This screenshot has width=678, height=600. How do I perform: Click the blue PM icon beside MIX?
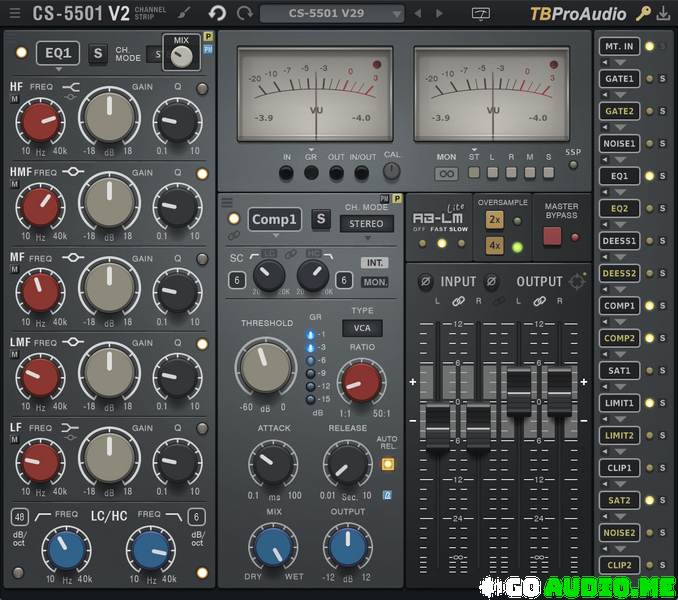208,50
